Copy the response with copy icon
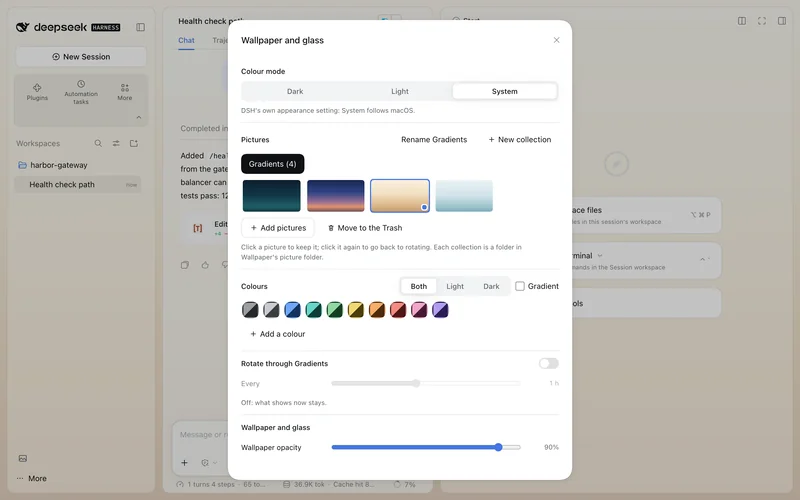The image size is (800, 500). point(185,265)
